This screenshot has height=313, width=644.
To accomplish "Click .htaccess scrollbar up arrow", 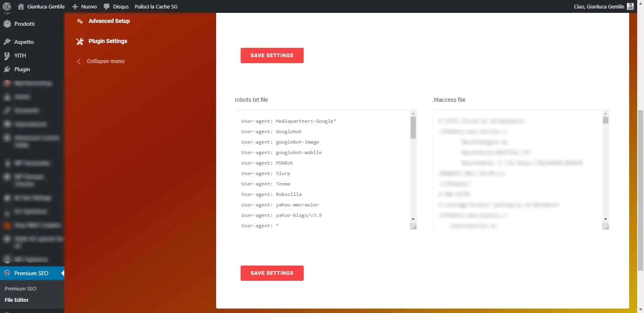I will pyautogui.click(x=605, y=113).
